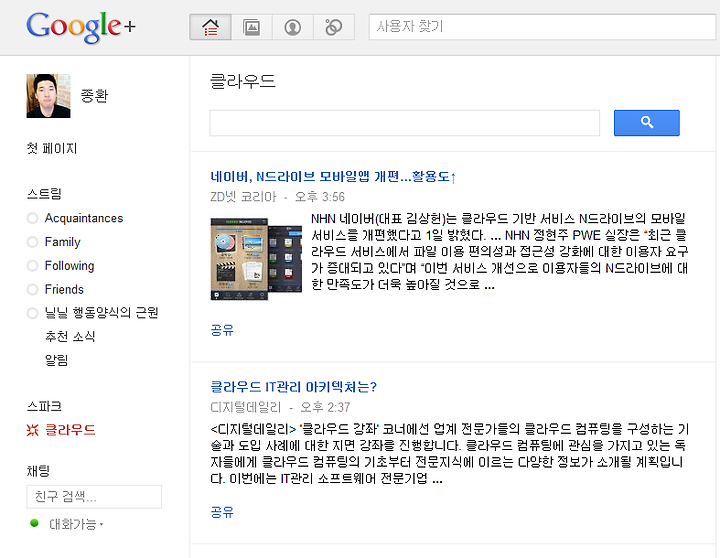Image resolution: width=720 pixels, height=558 pixels.
Task: Open the Profile icon in top bar
Action: [292, 27]
